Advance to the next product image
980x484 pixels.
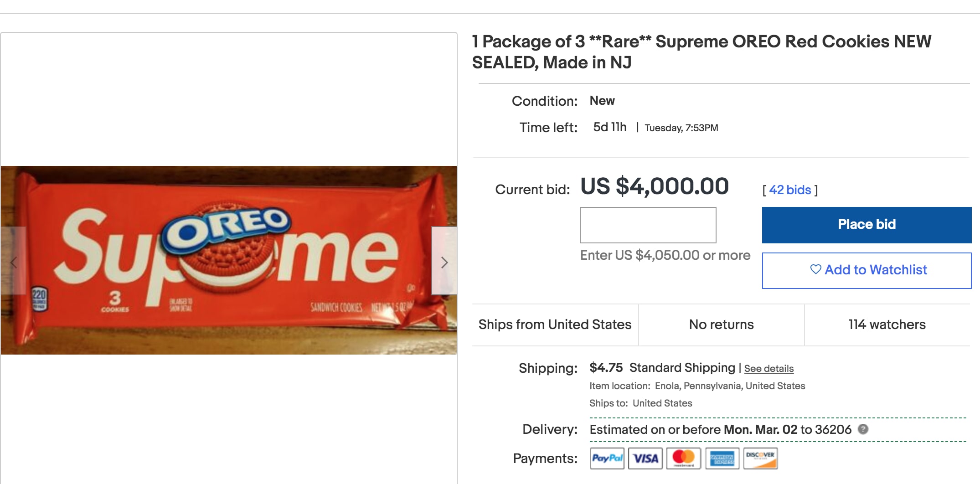pos(444,262)
